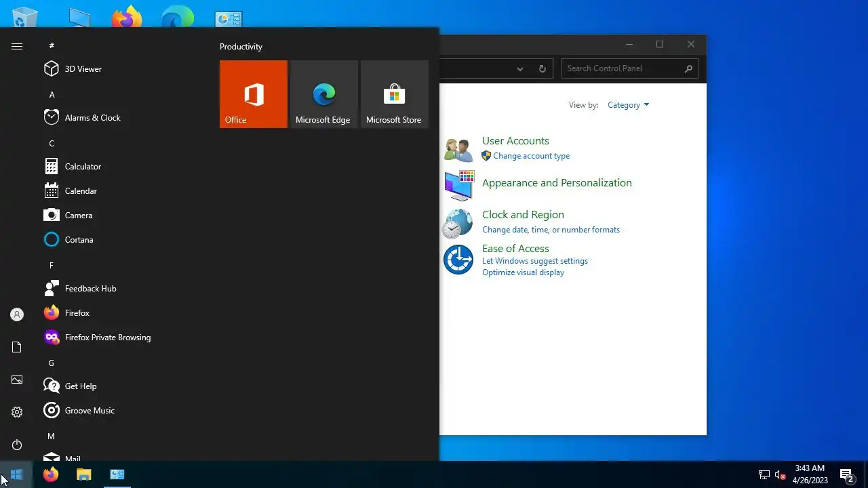Open the Recycle Bin desktop icon

25,18
